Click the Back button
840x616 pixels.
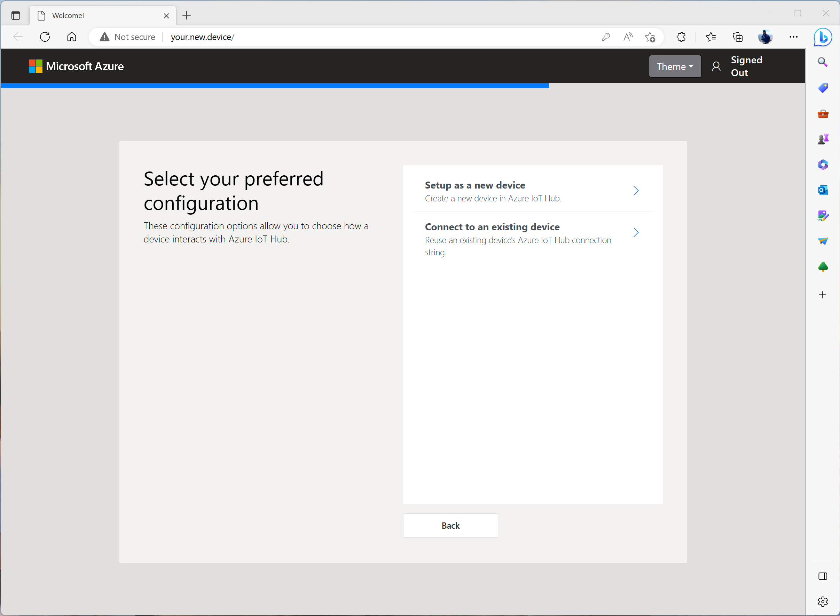(x=450, y=526)
